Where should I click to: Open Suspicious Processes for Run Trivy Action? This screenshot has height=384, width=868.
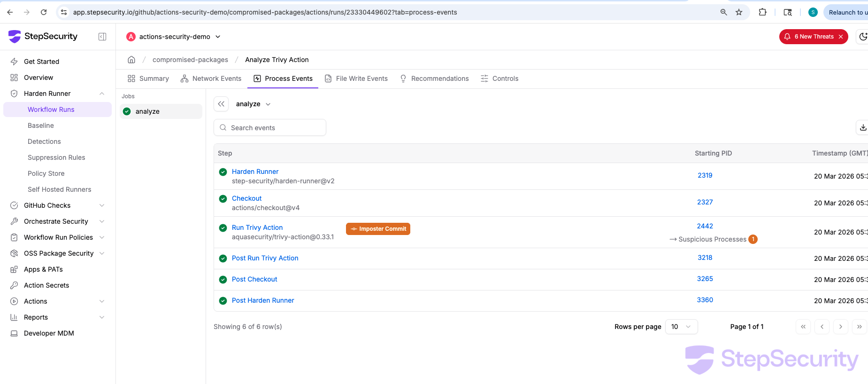pyautogui.click(x=713, y=239)
